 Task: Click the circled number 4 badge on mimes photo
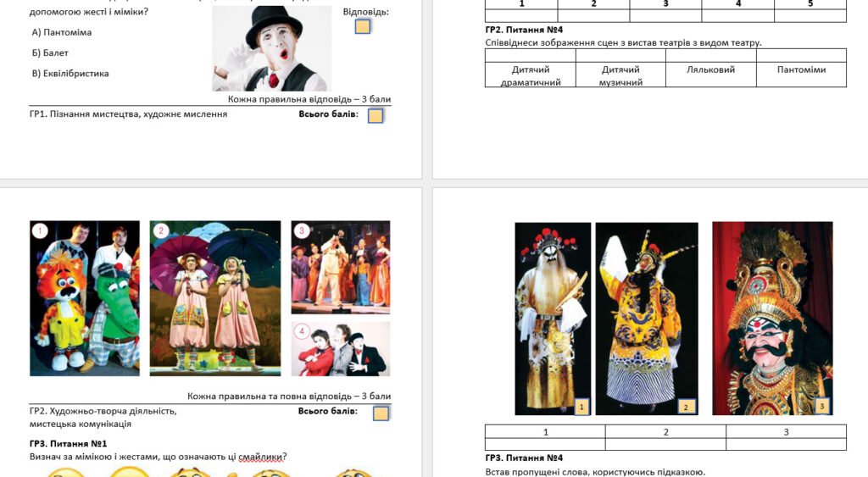(301, 331)
